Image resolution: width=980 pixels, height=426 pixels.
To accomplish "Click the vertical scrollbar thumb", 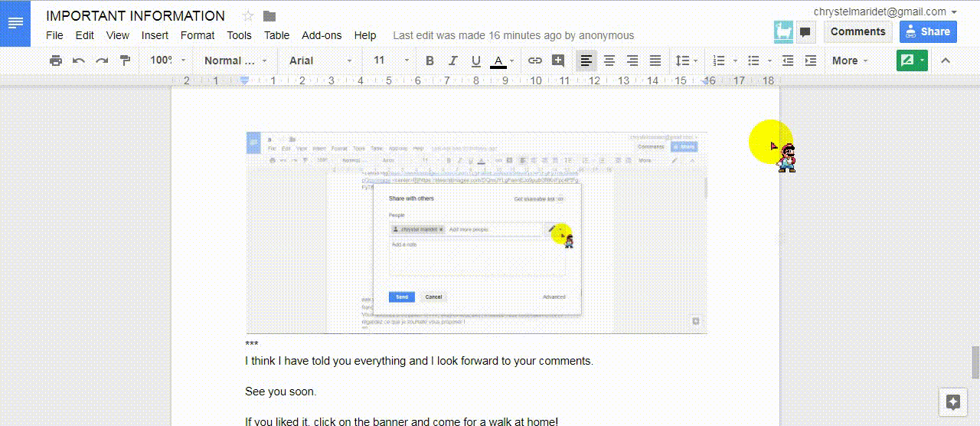I will 975,362.
